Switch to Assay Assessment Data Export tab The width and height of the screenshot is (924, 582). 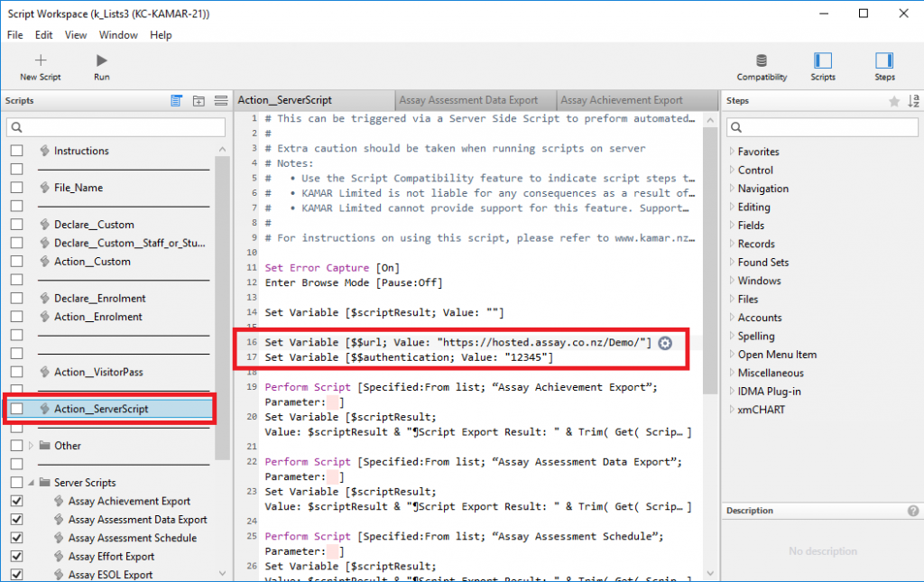(468, 100)
